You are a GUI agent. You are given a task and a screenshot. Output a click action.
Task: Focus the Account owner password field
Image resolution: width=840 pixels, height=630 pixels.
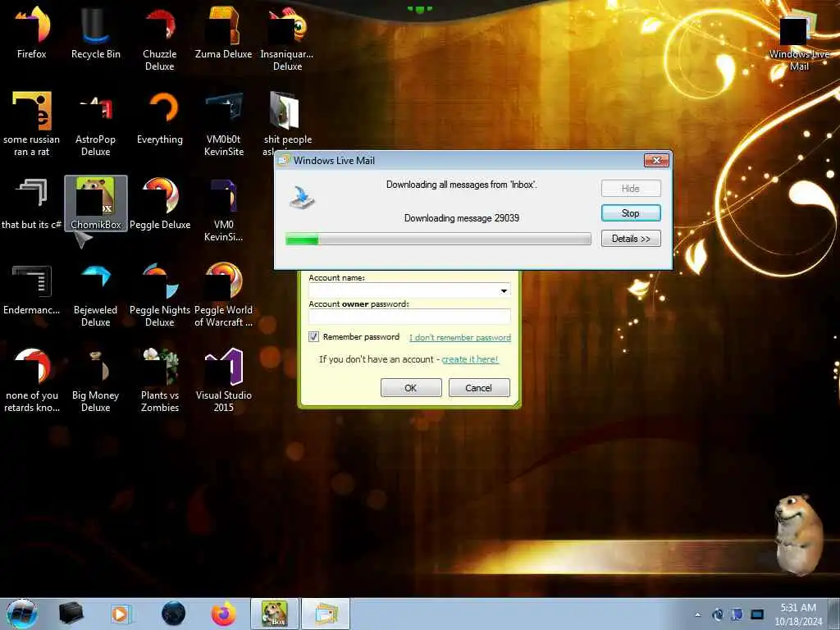[409, 316]
